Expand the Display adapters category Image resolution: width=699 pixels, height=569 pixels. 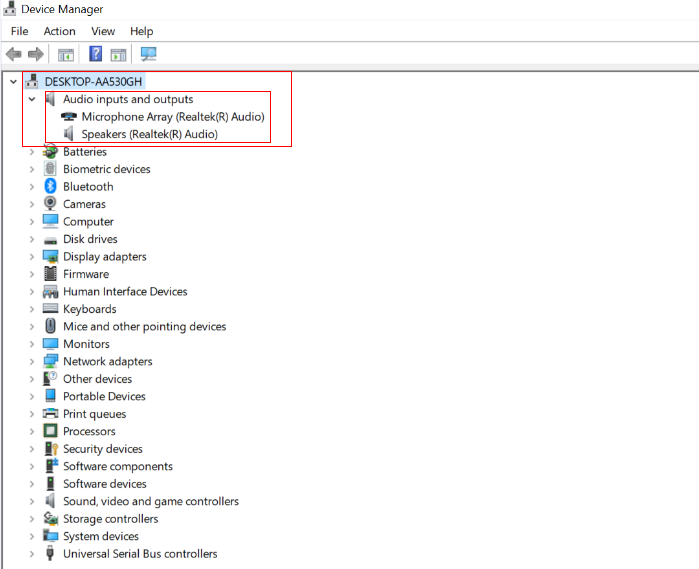pyautogui.click(x=32, y=257)
